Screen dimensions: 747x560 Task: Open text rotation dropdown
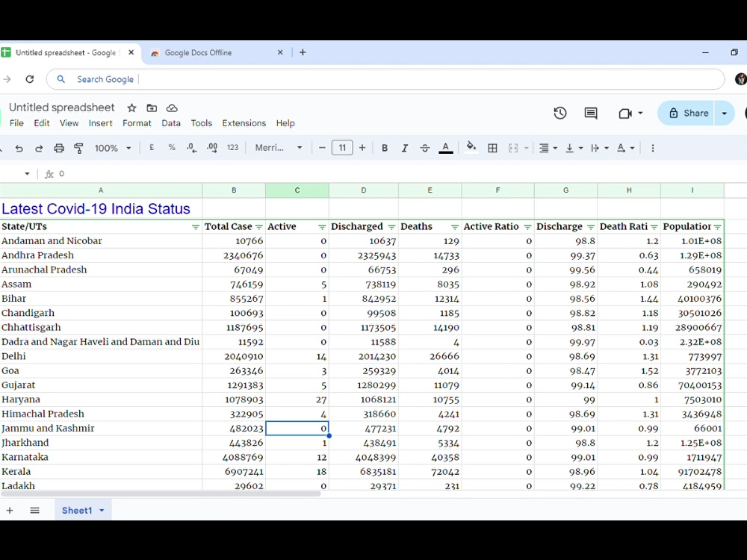(x=625, y=148)
